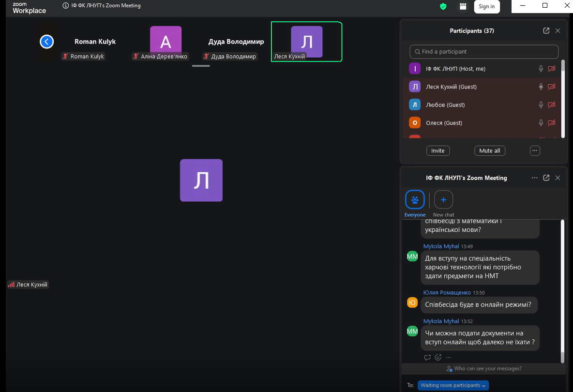Add emoji reaction to last chat message

click(438, 358)
